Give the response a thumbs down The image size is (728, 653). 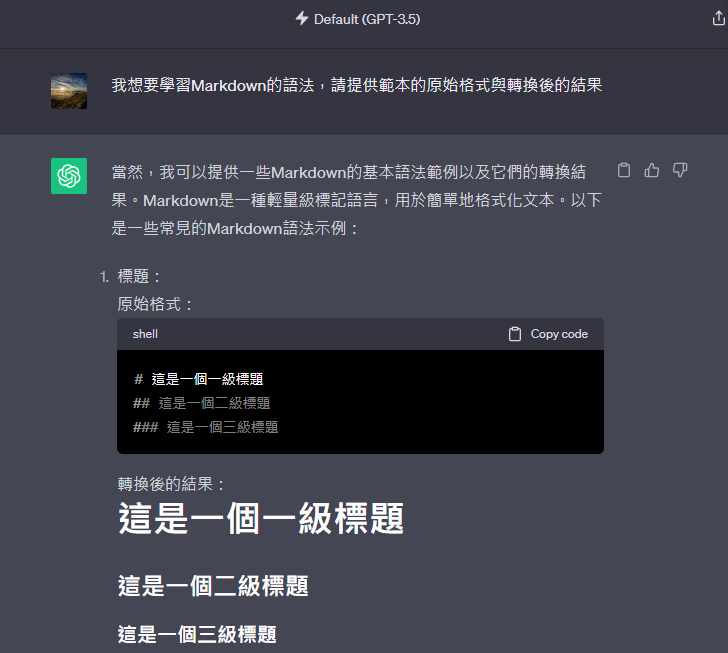coord(680,170)
